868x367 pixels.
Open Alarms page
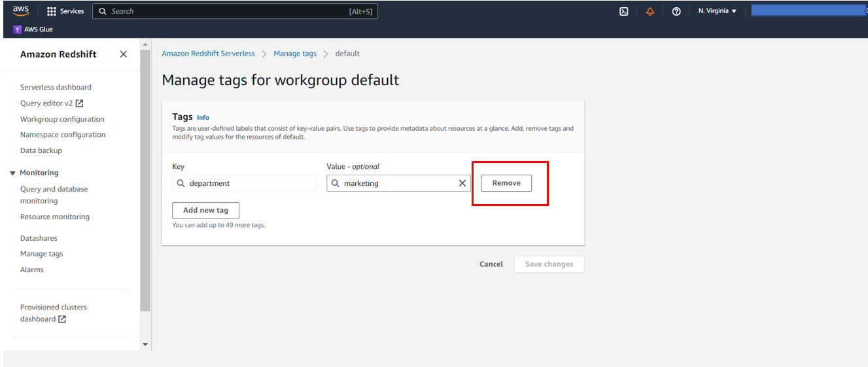(x=32, y=270)
